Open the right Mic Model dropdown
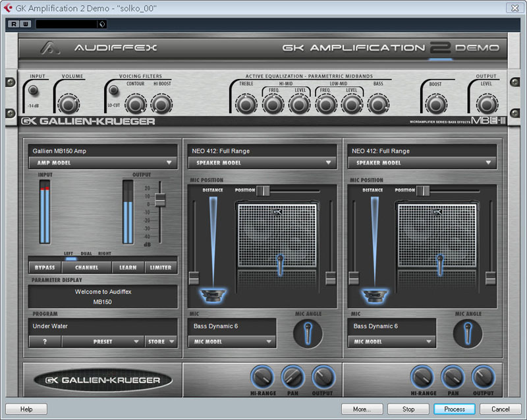 [x=392, y=342]
